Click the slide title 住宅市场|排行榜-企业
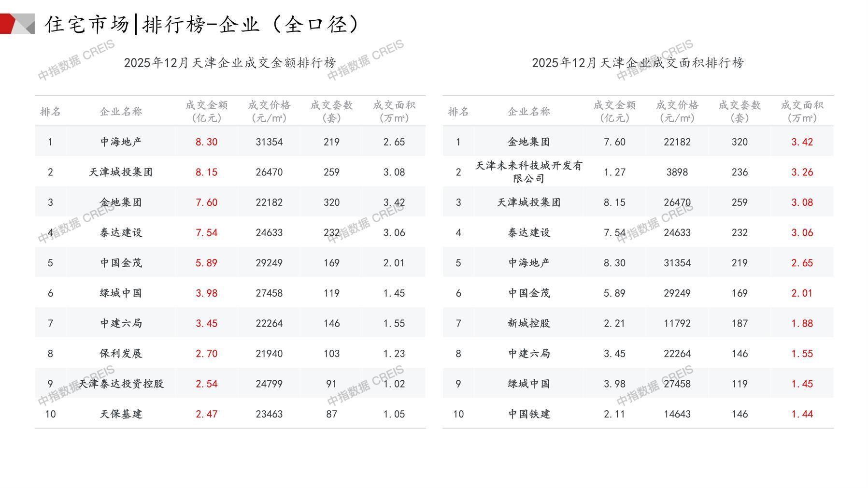Viewport: 868px width, 488px height. (202, 24)
